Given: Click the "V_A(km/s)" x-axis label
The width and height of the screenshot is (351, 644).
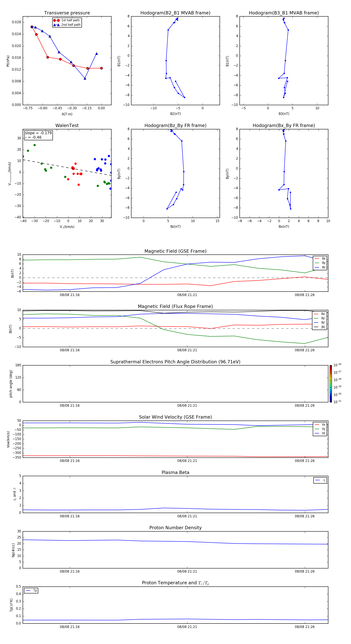Looking at the screenshot, I should (x=67, y=227).
